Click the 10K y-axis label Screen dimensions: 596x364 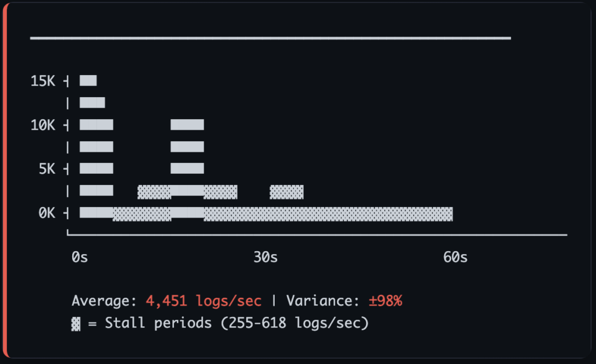pos(42,125)
